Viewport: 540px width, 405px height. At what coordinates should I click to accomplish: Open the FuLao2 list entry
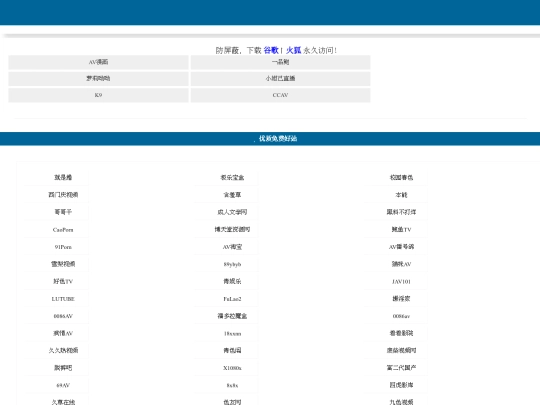[232, 299]
